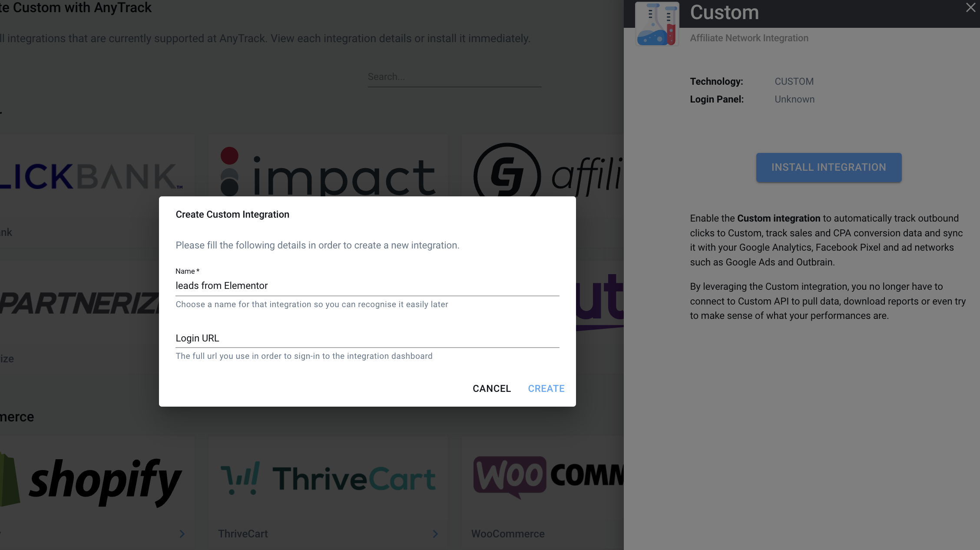Click the Custom integration flask icon
Screen dimensions: 980x550
pyautogui.click(x=657, y=24)
